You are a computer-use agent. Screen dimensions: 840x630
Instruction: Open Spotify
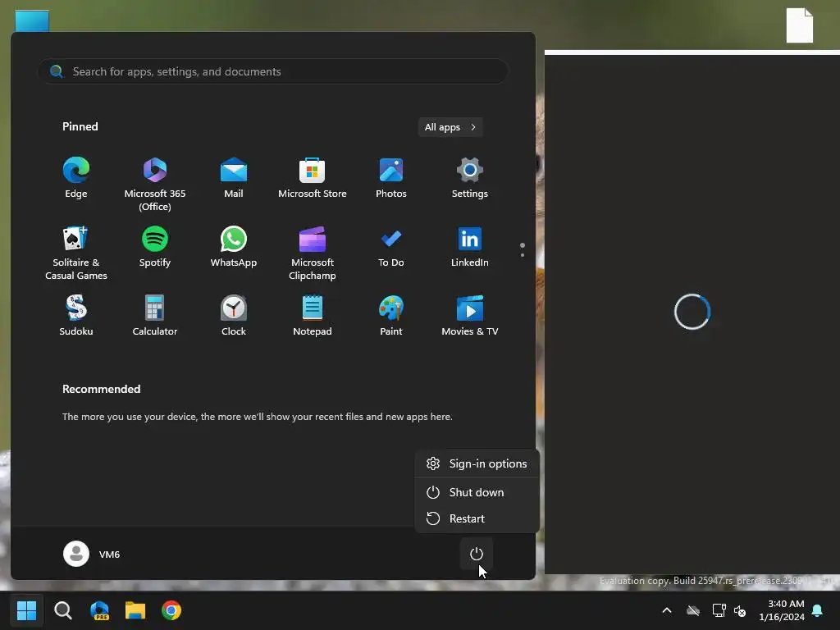point(155,248)
